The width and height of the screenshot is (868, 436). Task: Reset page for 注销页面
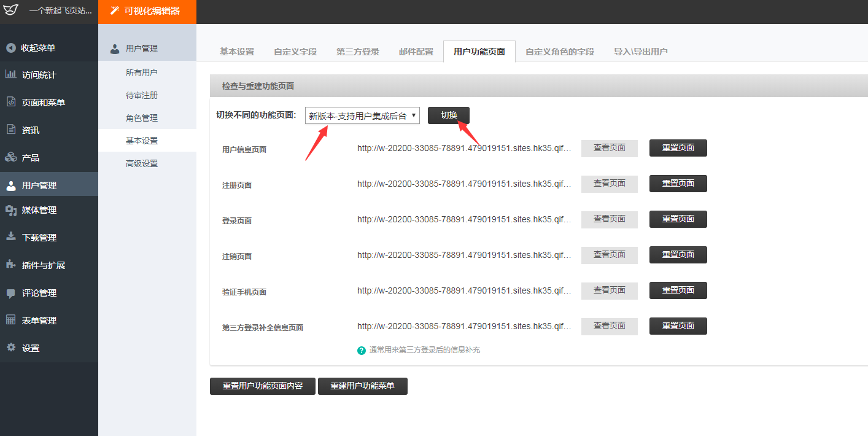(x=678, y=255)
